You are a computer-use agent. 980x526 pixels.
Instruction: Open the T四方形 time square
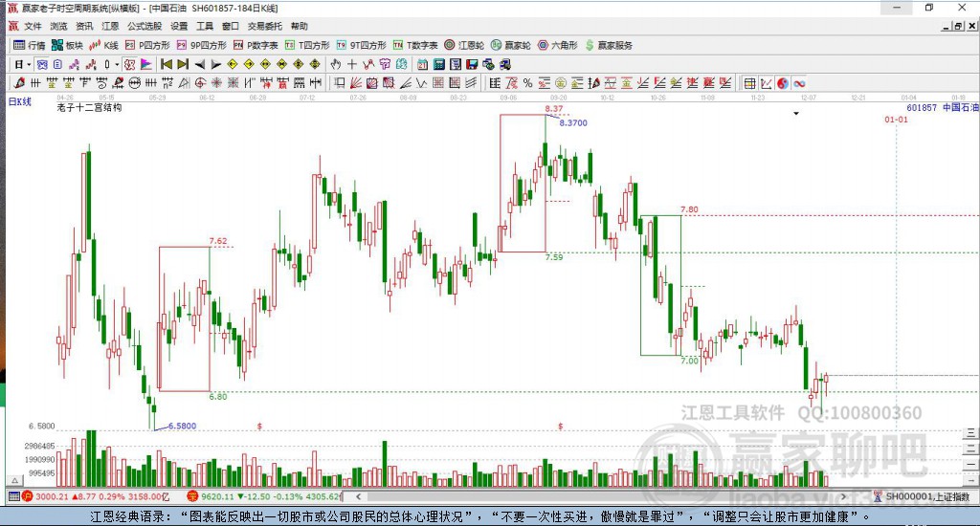[307, 45]
